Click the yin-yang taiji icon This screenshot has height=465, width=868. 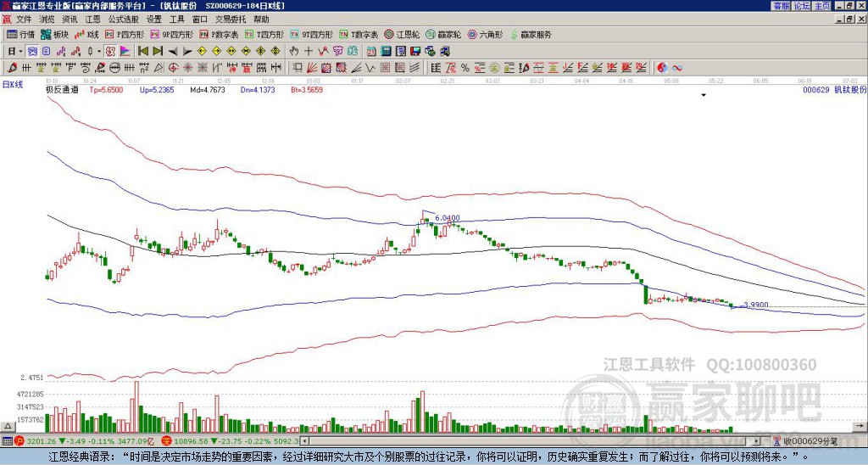tap(662, 68)
